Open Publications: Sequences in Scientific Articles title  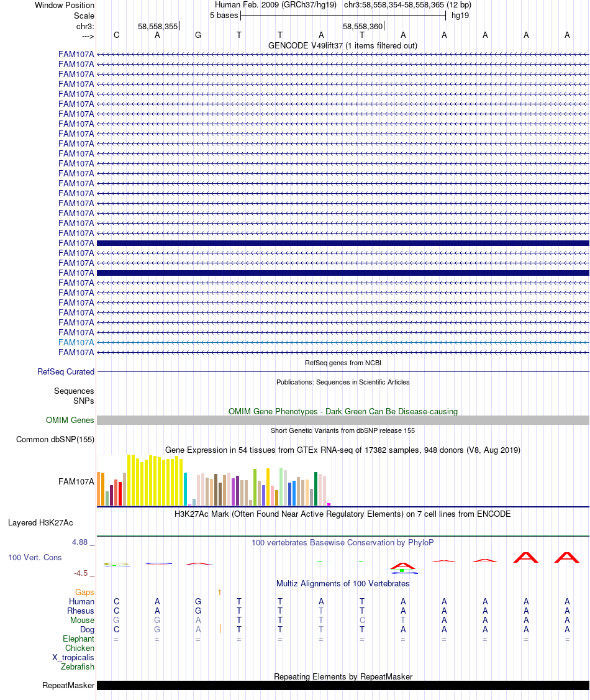pos(343,382)
